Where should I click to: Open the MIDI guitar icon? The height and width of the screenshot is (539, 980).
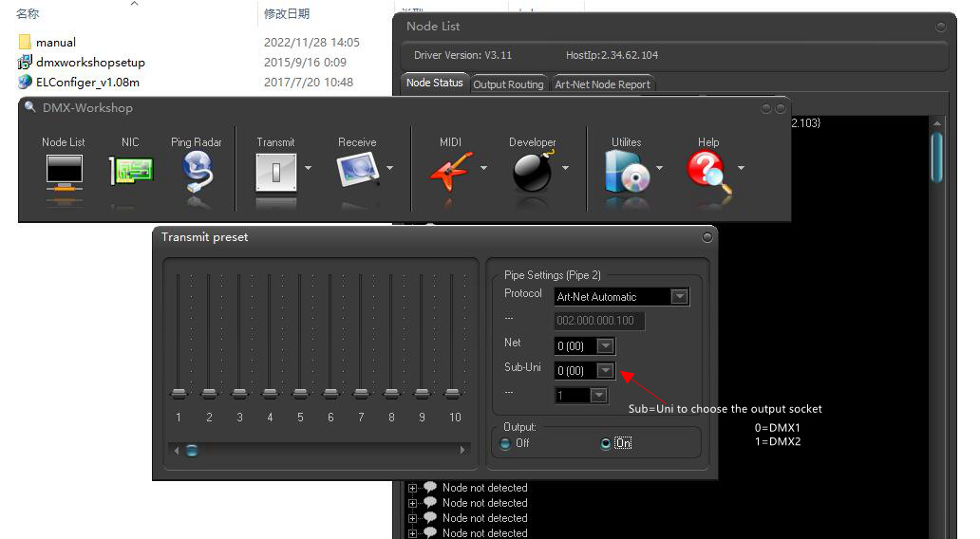click(451, 171)
